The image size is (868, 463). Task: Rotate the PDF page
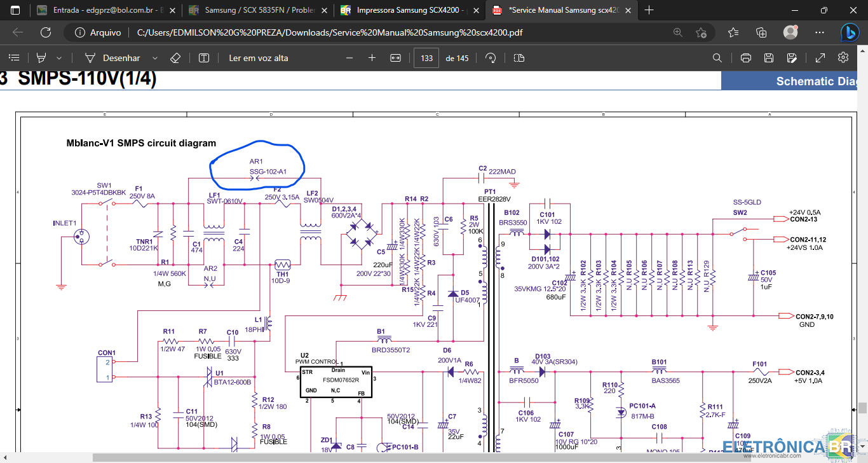point(491,58)
